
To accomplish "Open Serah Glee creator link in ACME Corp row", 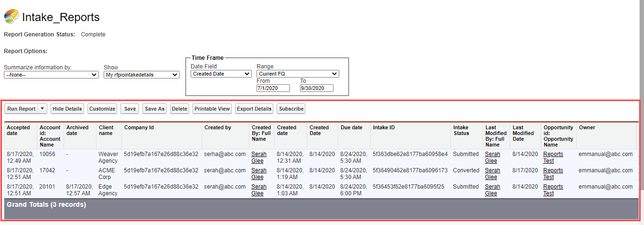I will click(x=258, y=174).
